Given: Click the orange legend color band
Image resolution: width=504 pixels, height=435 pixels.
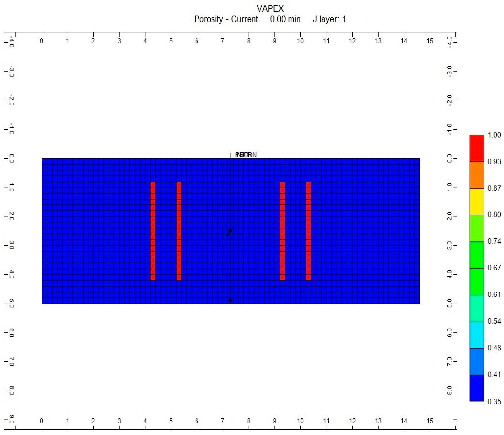Looking at the screenshot, I should tap(477, 175).
